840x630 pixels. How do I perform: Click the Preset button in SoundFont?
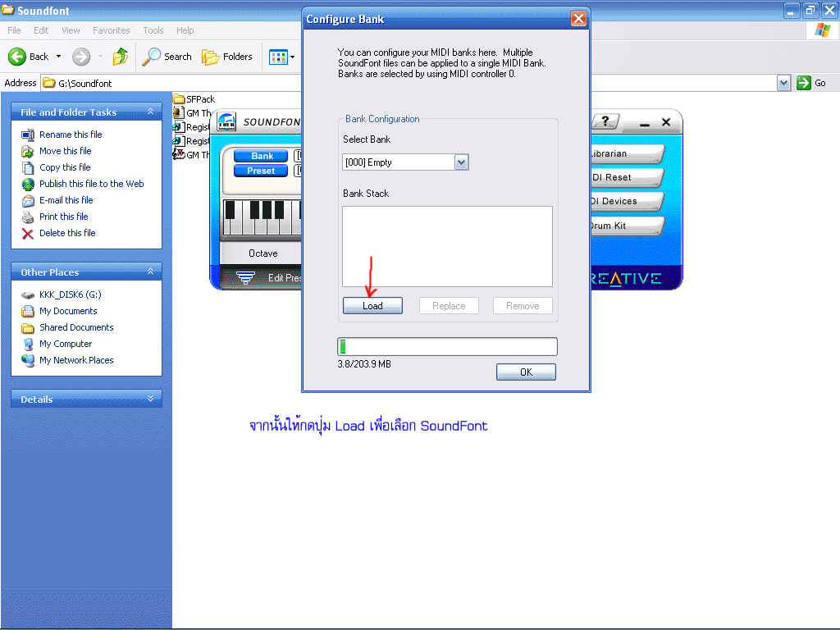261,171
